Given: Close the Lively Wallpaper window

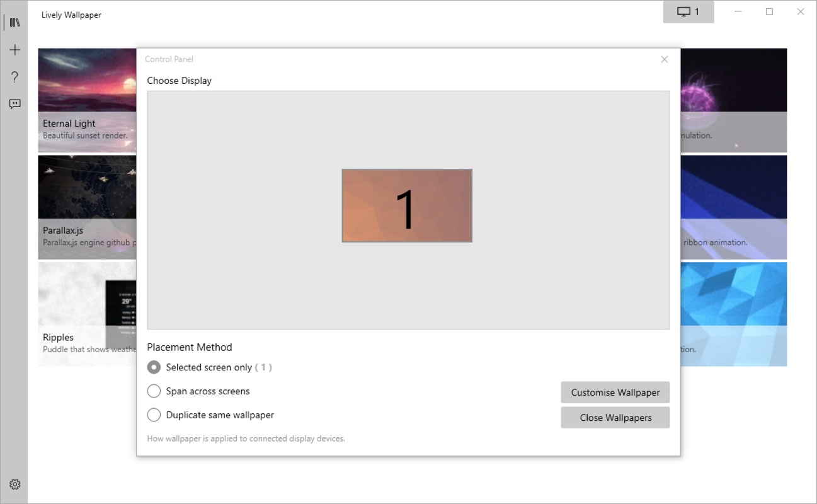Looking at the screenshot, I should tap(801, 12).
